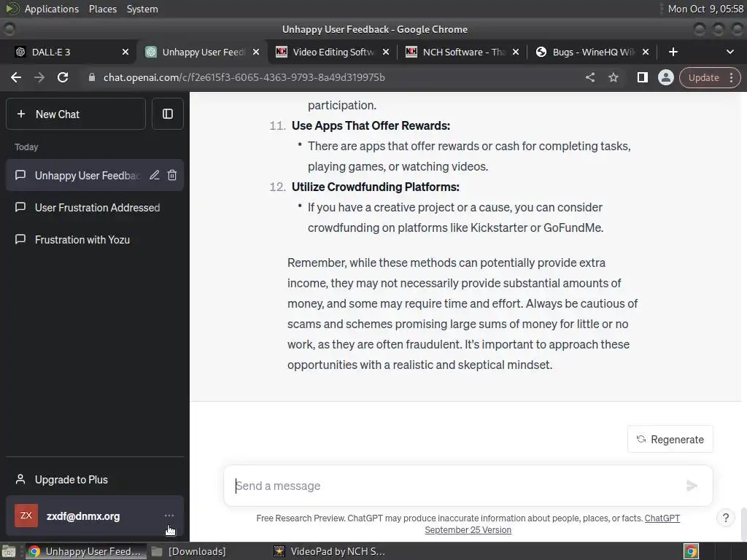Open the account options three-dot menu
Viewport: 747px width, 560px height.
click(169, 516)
